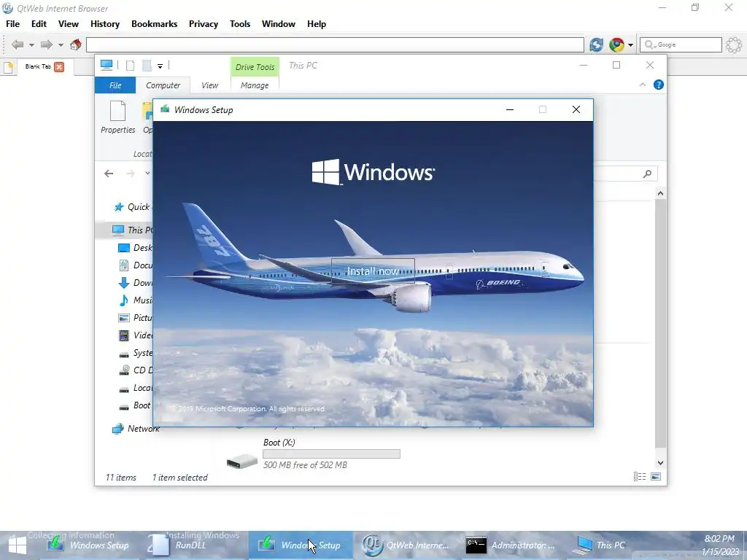Switch Explorer to large icons view
The image size is (747, 560).
tap(656, 477)
